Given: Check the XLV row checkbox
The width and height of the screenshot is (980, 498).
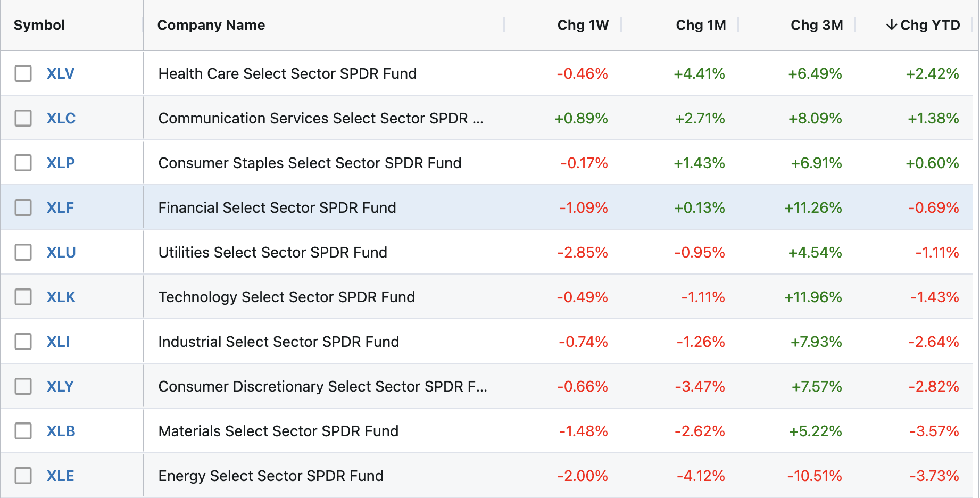Looking at the screenshot, I should click(x=23, y=73).
